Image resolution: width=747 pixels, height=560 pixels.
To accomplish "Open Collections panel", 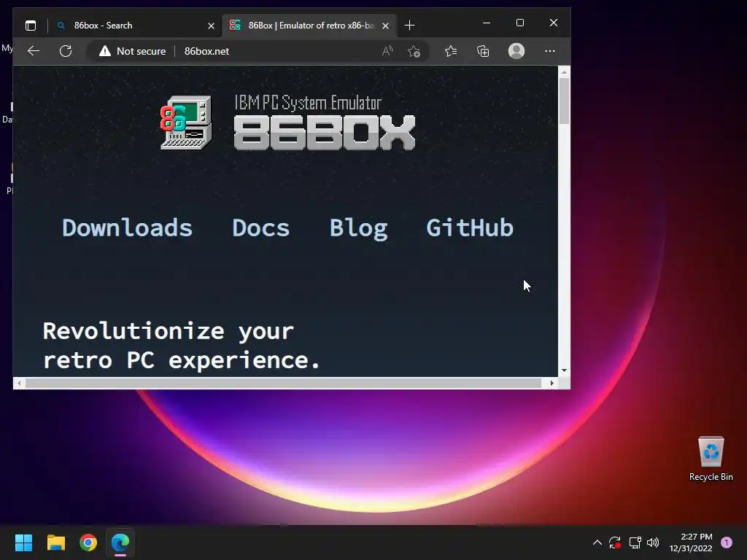I will [483, 51].
